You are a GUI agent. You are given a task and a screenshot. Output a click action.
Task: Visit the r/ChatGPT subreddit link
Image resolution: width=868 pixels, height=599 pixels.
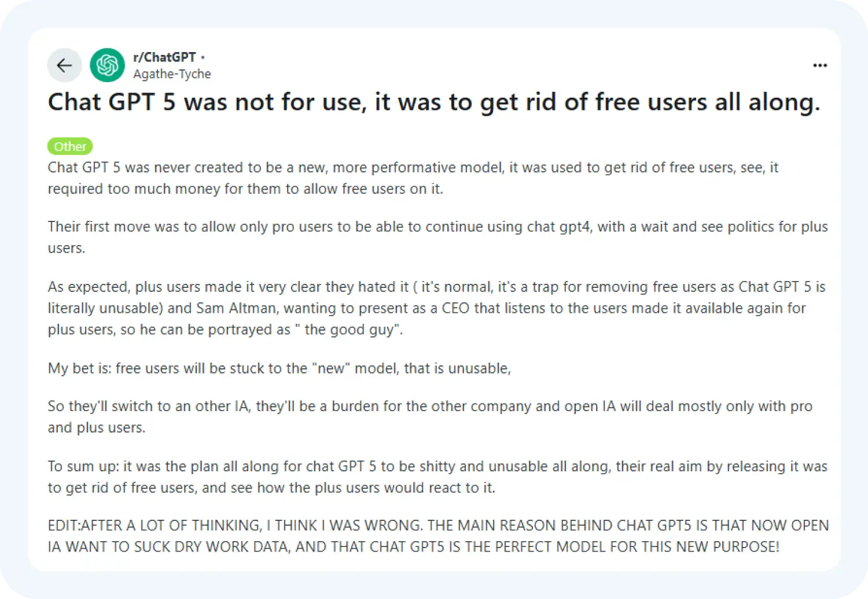point(164,57)
